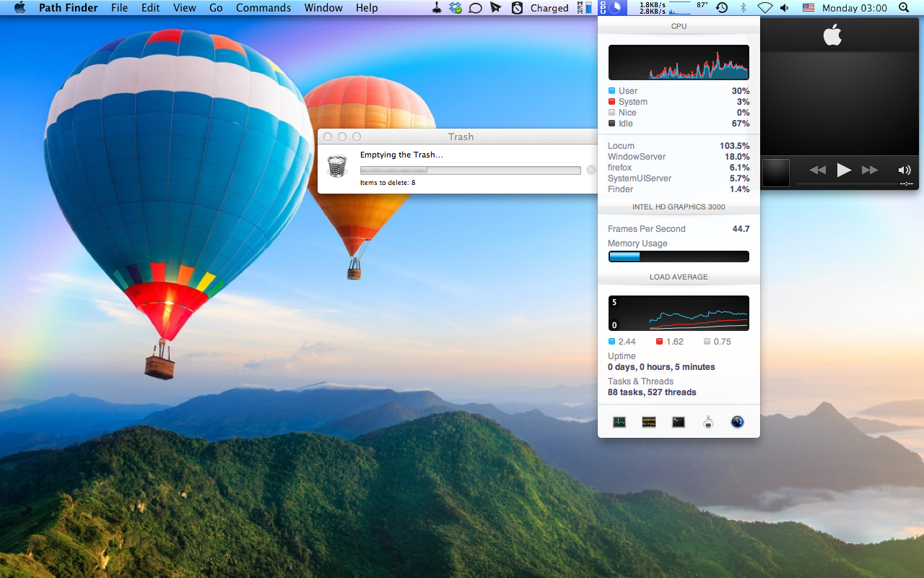Viewport: 924px width, 578px height.
Task: Click the 2.44 load average value
Action: pyautogui.click(x=627, y=342)
